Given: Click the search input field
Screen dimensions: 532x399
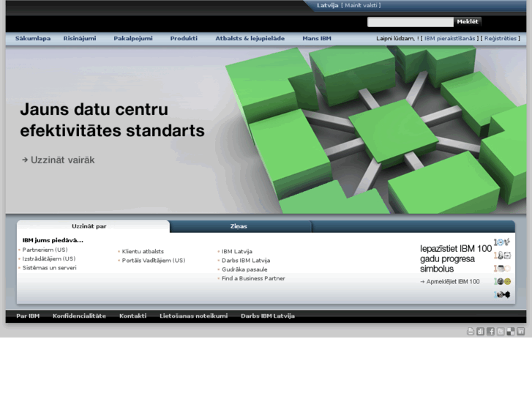Looking at the screenshot, I should (x=411, y=22).
